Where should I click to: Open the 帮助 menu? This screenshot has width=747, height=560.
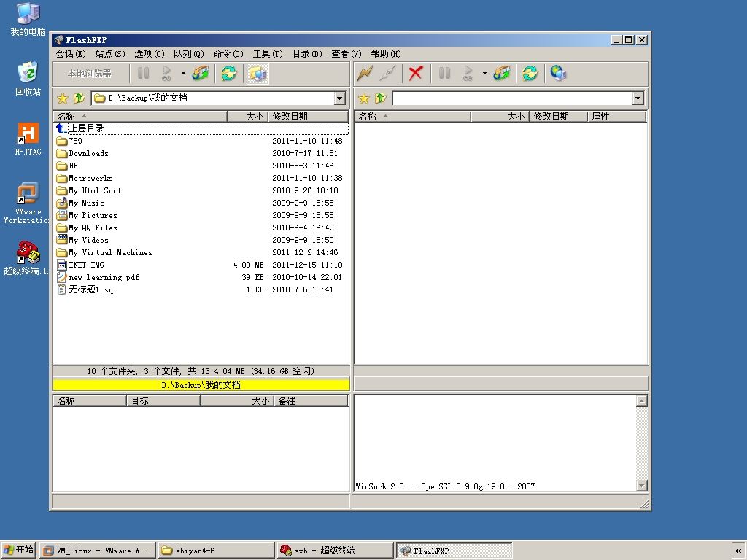point(386,54)
